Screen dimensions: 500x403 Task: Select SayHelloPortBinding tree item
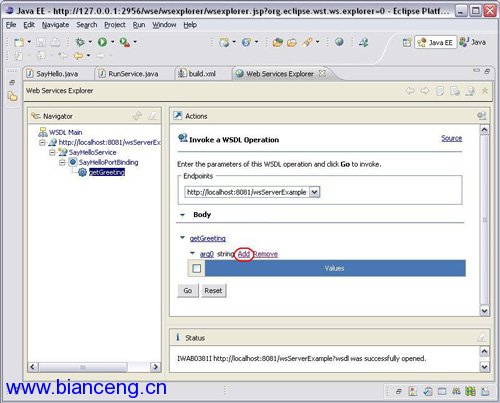(108, 162)
